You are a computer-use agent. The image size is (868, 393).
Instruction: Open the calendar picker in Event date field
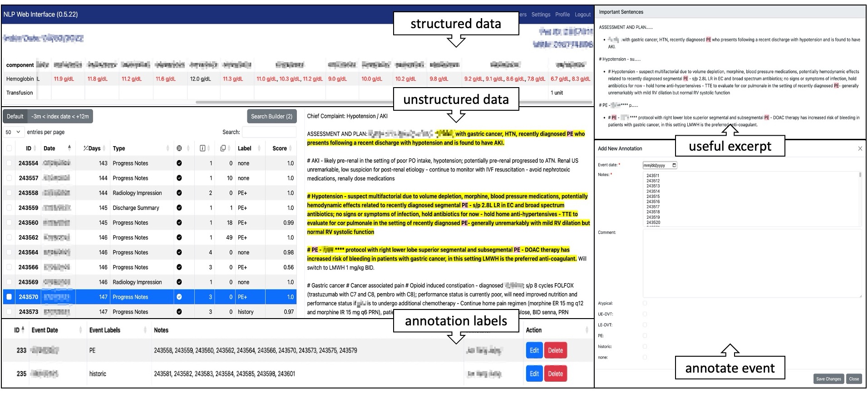[x=674, y=165]
